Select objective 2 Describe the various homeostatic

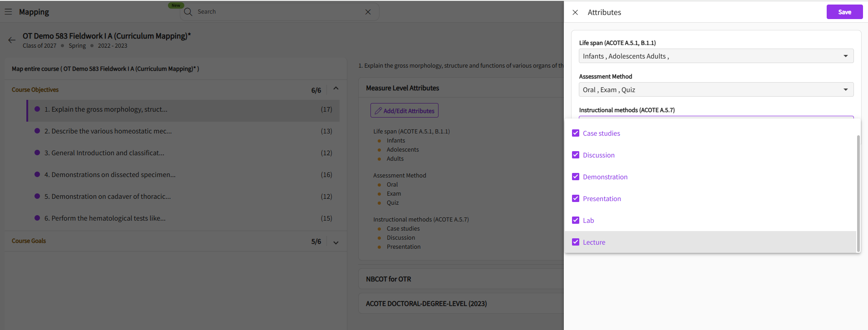(108, 131)
